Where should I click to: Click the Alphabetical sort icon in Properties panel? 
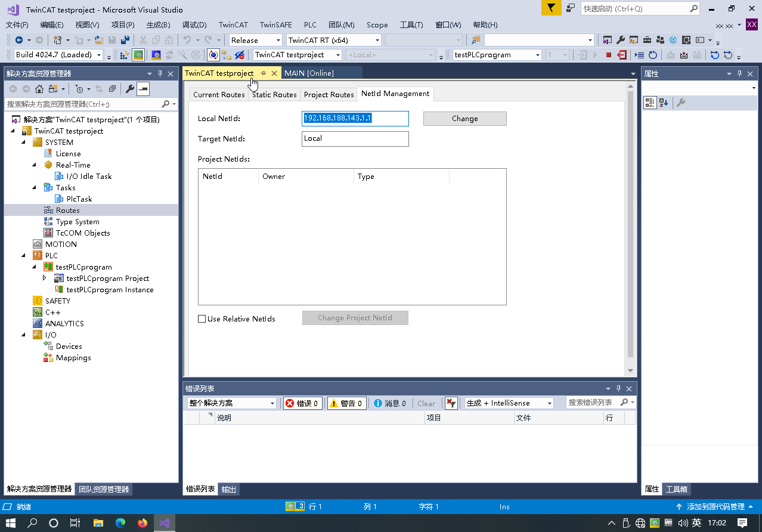[664, 103]
